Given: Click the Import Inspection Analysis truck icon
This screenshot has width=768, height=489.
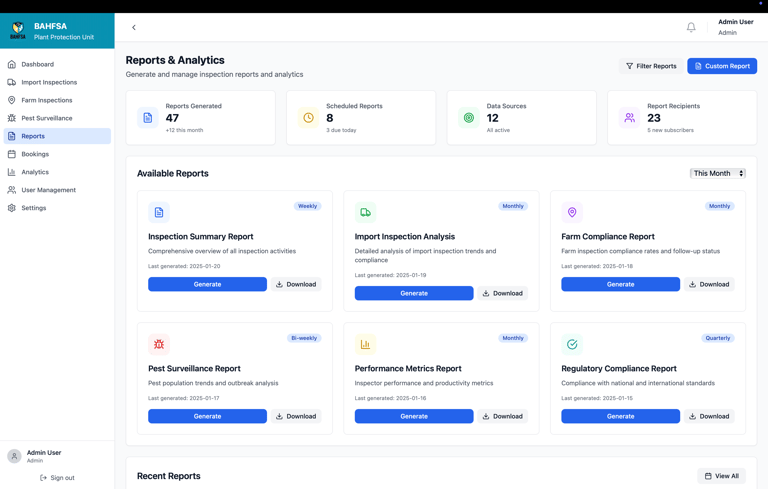Looking at the screenshot, I should [365, 212].
